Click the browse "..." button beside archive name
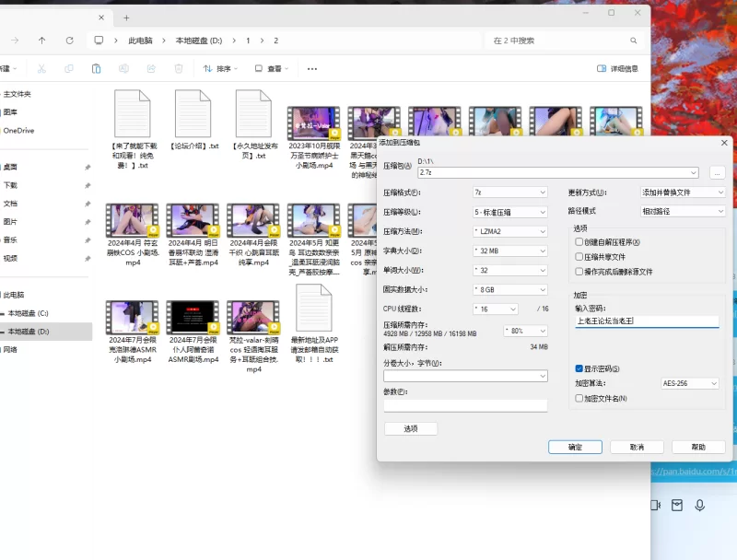 pyautogui.click(x=718, y=172)
